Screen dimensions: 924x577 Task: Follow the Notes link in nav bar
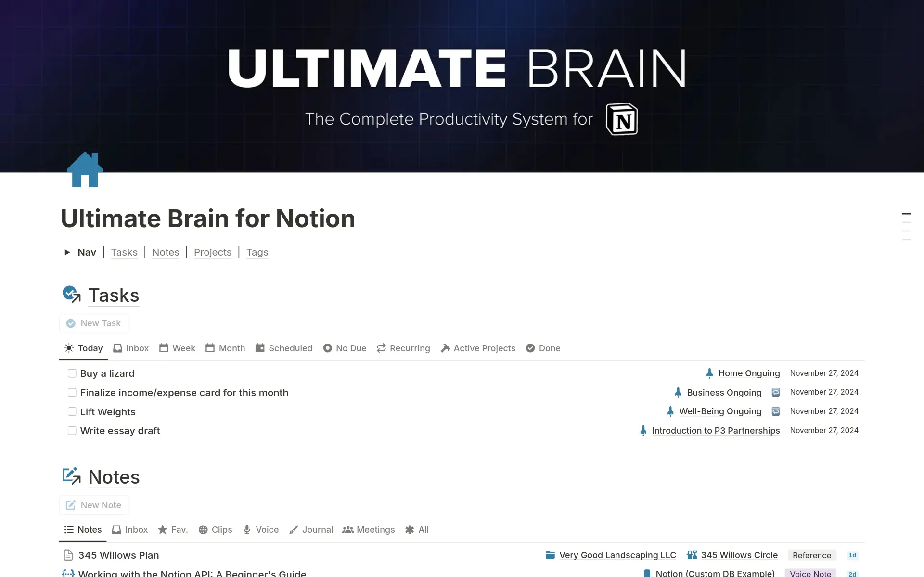pos(166,252)
